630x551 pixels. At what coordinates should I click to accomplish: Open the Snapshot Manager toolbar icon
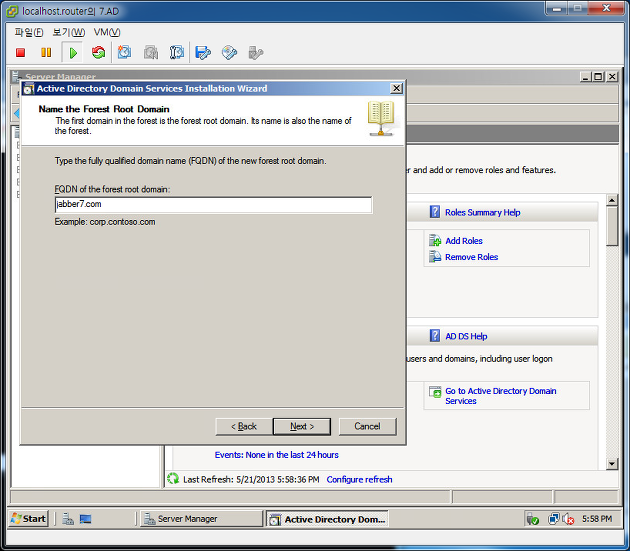[x=177, y=53]
